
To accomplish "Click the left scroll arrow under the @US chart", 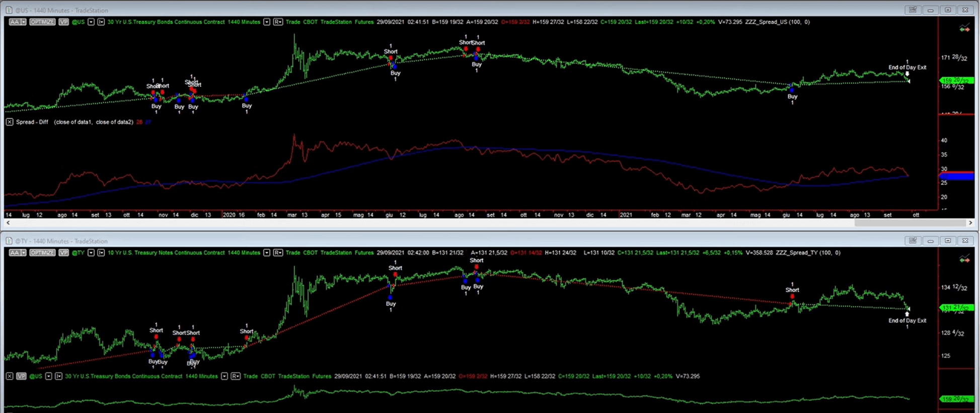I will pos(8,223).
